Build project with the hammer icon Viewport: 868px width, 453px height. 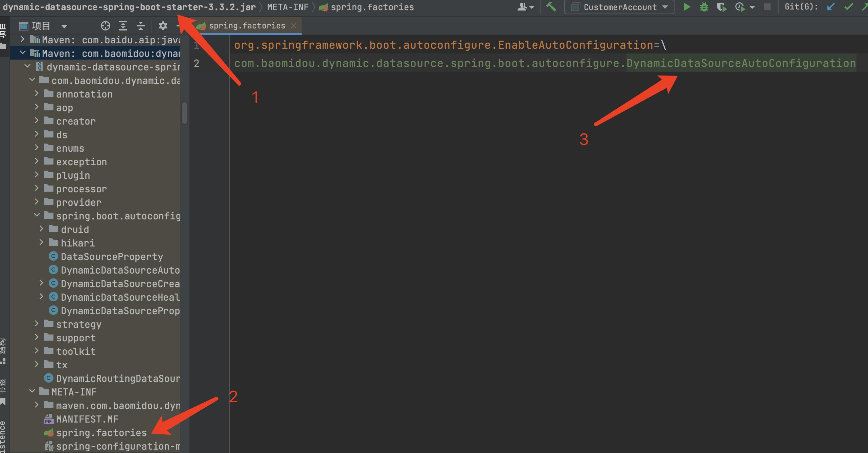tap(551, 7)
